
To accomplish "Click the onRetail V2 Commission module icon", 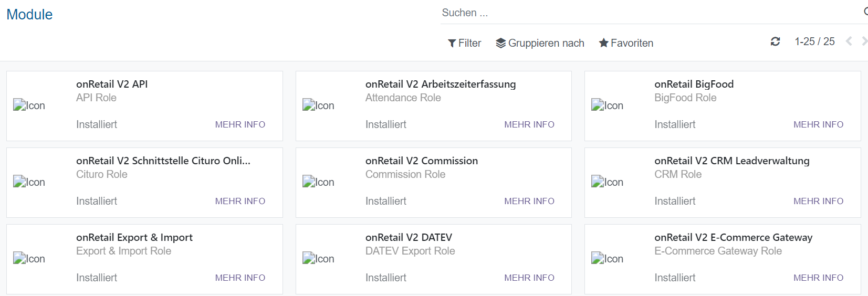I will 318,182.
